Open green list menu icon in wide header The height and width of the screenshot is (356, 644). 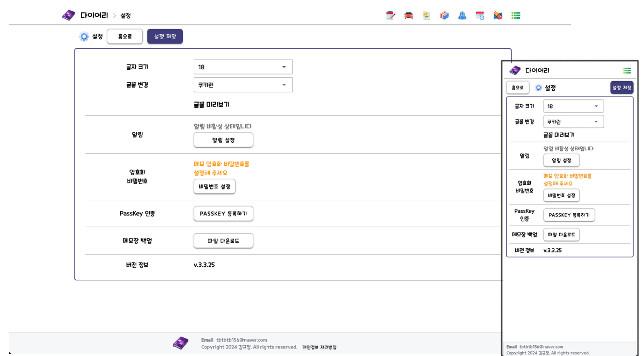click(516, 16)
